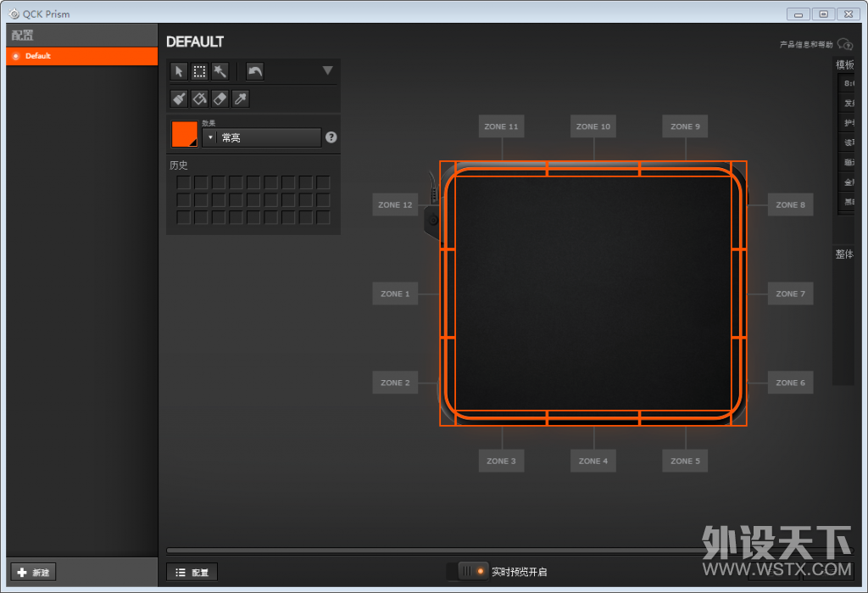Open the orange color swatch

pos(184,134)
